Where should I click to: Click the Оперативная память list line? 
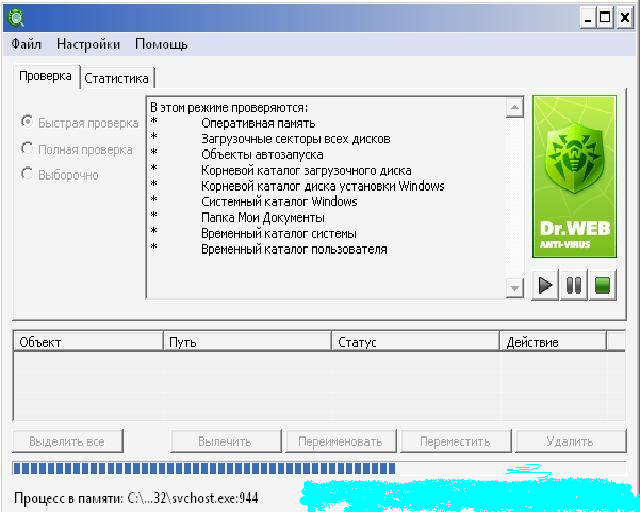click(x=258, y=123)
